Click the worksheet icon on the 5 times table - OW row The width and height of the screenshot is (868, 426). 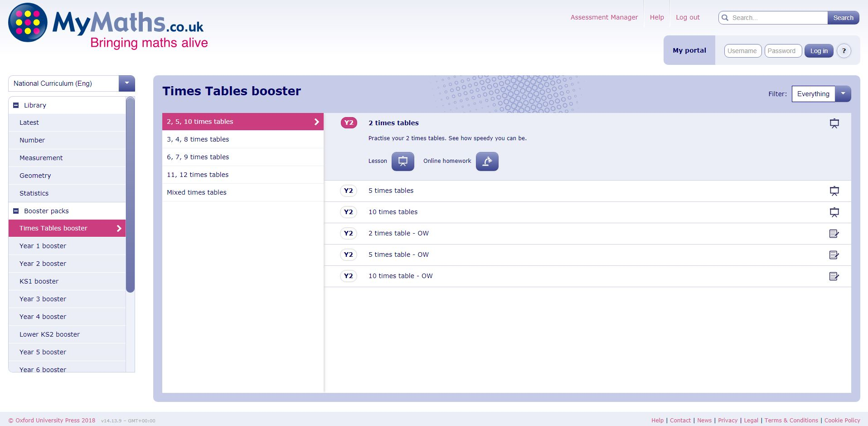834,255
